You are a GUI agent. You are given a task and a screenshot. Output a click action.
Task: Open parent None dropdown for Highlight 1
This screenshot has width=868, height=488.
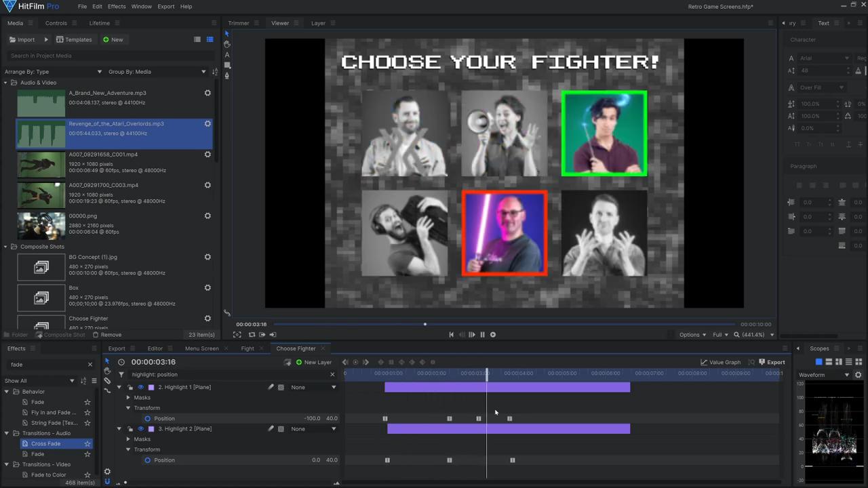pyautogui.click(x=313, y=387)
